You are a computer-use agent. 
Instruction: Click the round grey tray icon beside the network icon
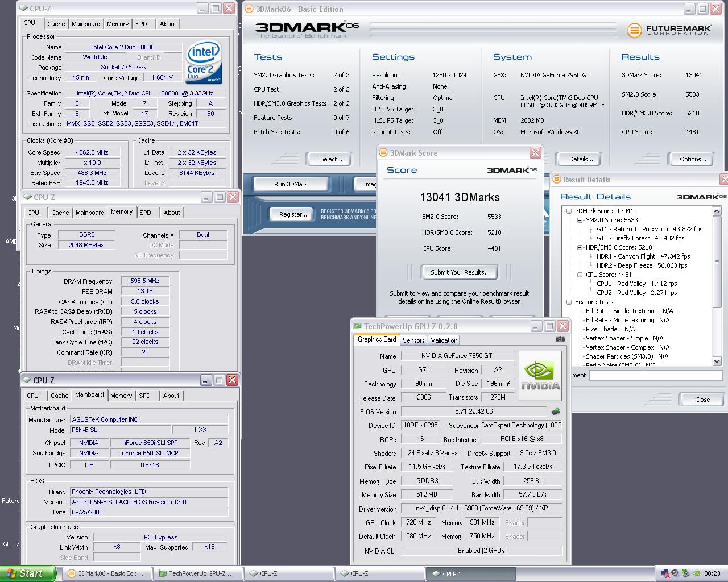click(x=675, y=573)
